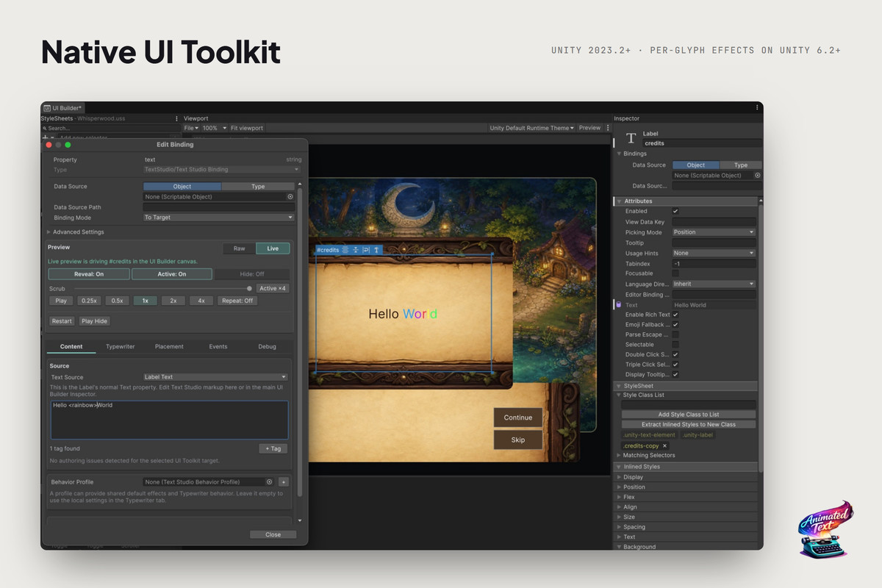Viewport: 882px width, 588px height.
Task: Click the Data Source Path input field
Action: [218, 207]
